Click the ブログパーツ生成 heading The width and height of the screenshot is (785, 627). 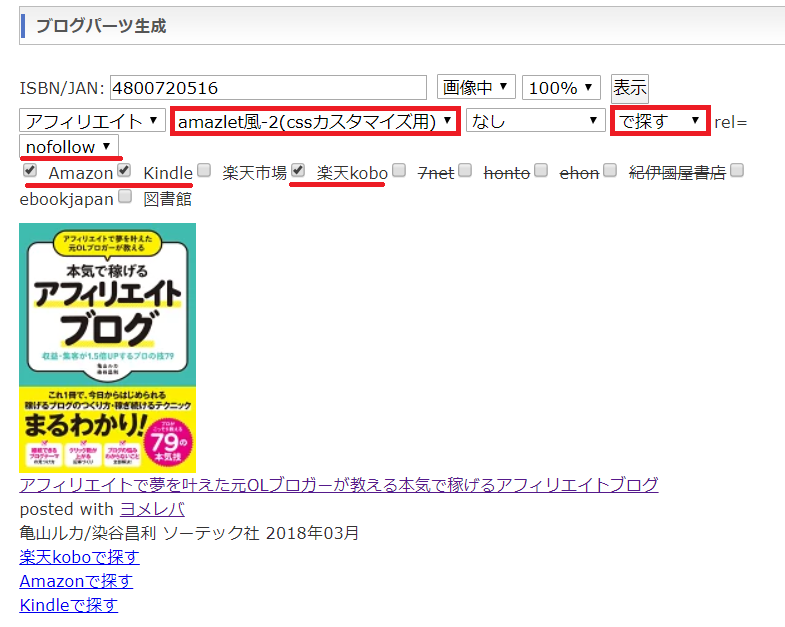(x=101, y=26)
